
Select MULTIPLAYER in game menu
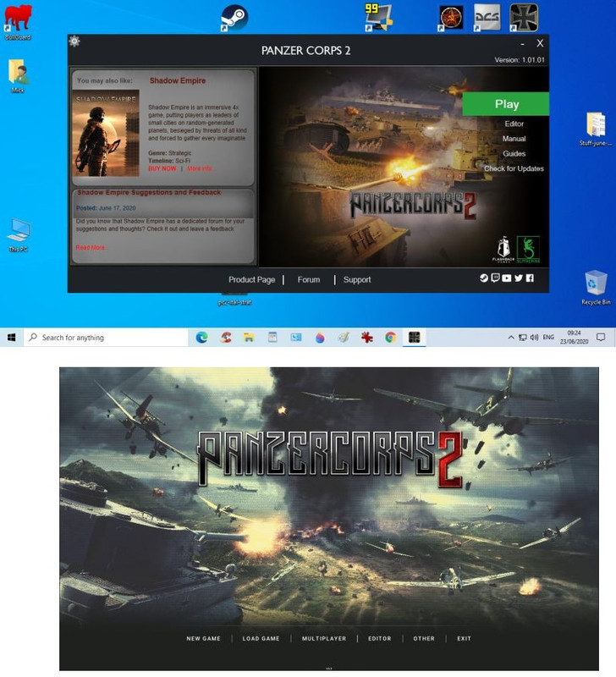pyautogui.click(x=324, y=639)
